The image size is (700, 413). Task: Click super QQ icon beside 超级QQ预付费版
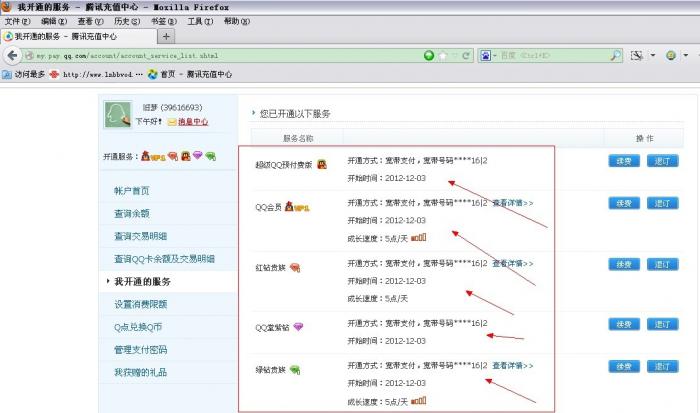point(322,165)
